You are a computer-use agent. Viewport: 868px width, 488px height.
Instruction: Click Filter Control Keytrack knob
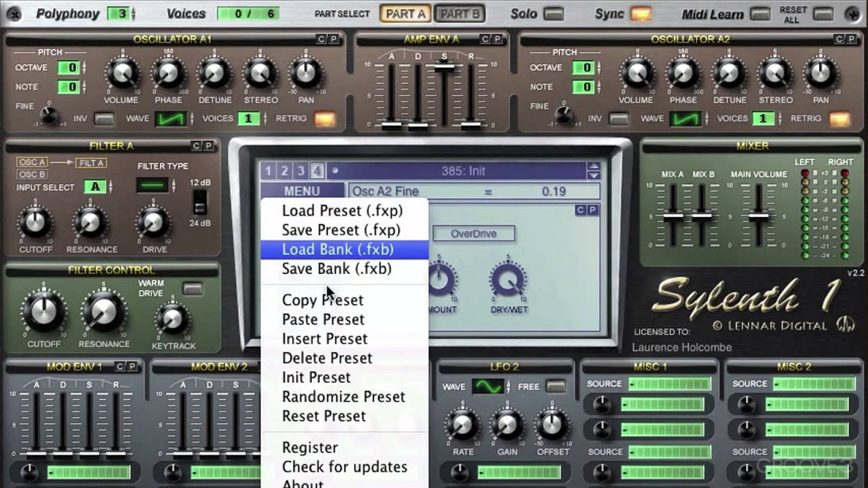[172, 319]
